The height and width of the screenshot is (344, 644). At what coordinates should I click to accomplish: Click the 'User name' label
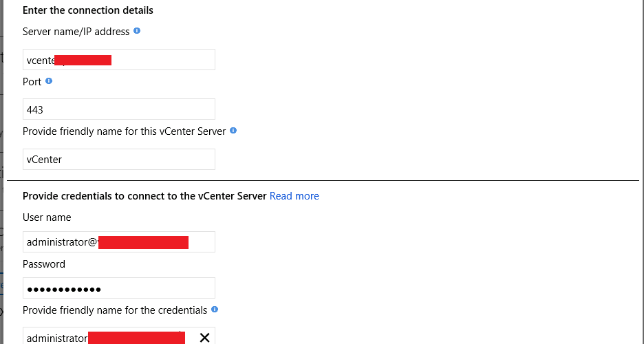point(47,217)
